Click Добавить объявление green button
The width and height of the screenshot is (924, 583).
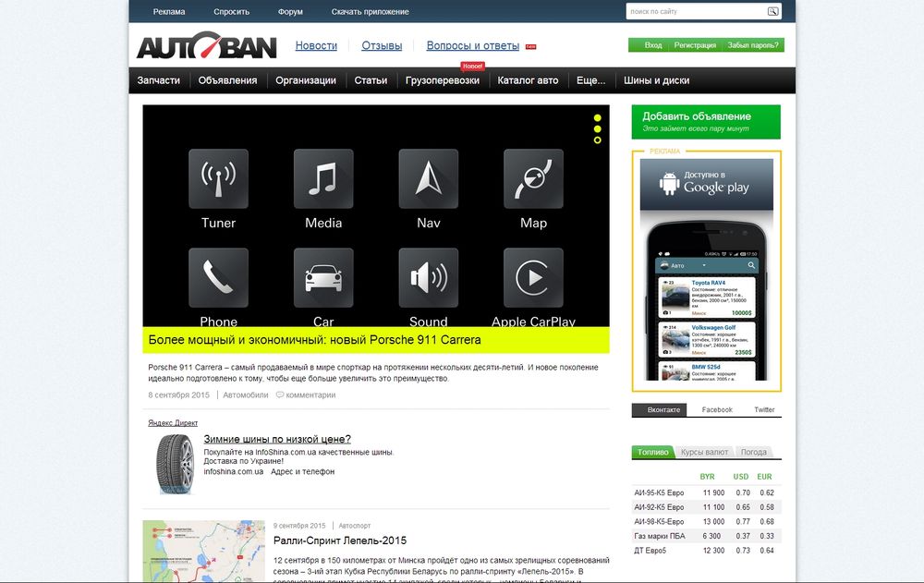(x=706, y=122)
